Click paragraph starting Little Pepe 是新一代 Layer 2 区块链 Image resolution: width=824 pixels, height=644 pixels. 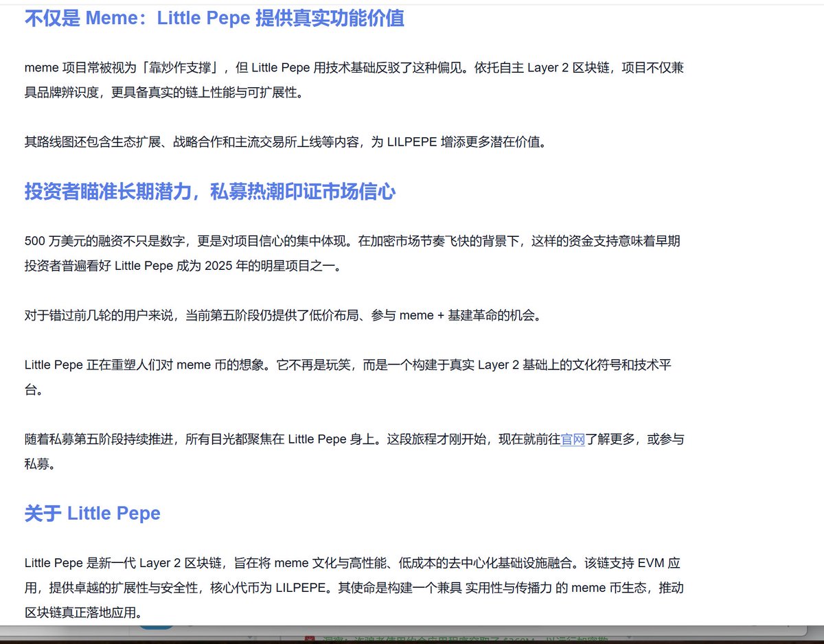point(353,588)
